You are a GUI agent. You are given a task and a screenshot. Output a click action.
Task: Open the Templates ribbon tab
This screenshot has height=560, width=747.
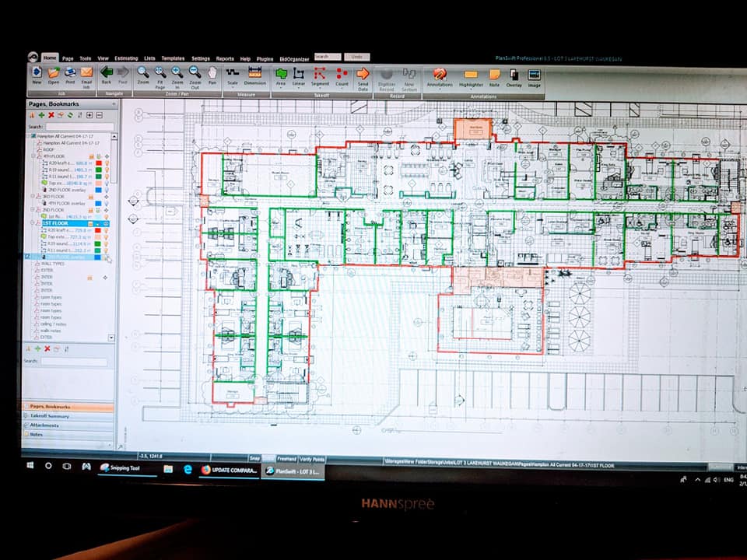click(x=173, y=58)
